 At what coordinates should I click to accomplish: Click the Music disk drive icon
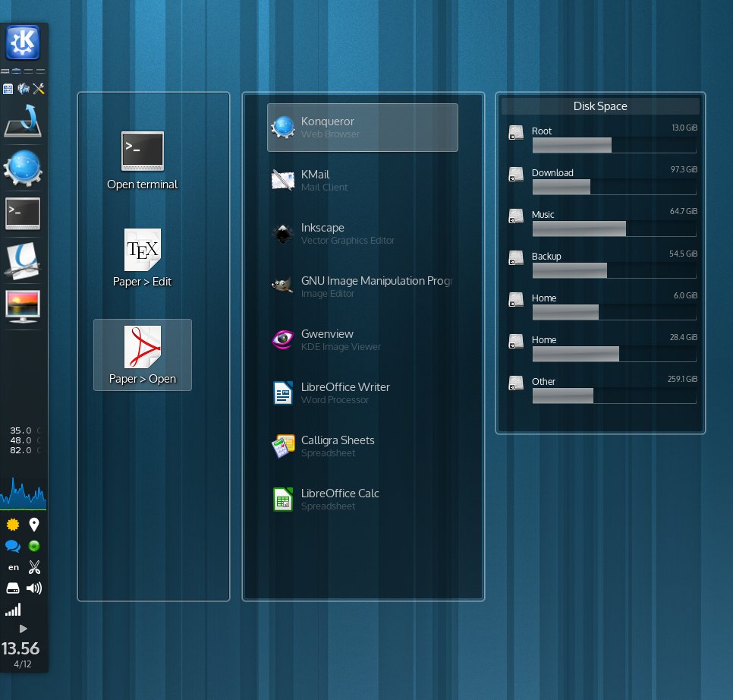tap(516, 216)
